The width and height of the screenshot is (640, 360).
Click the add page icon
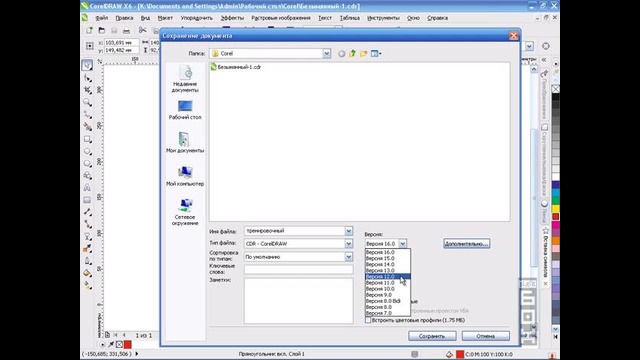click(x=107, y=335)
